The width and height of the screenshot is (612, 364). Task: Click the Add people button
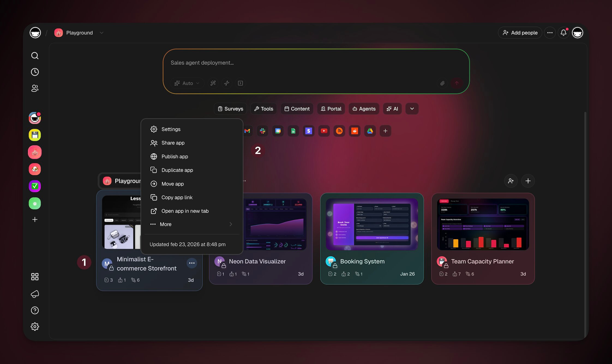(x=520, y=33)
